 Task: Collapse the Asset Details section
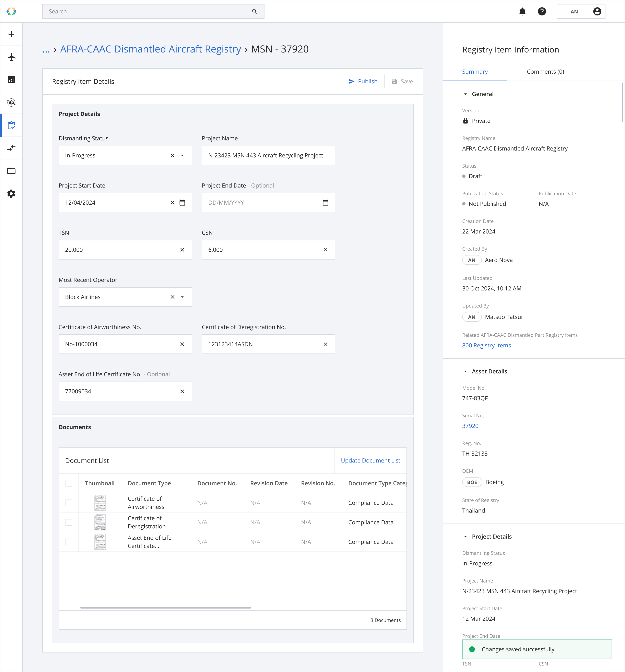465,372
